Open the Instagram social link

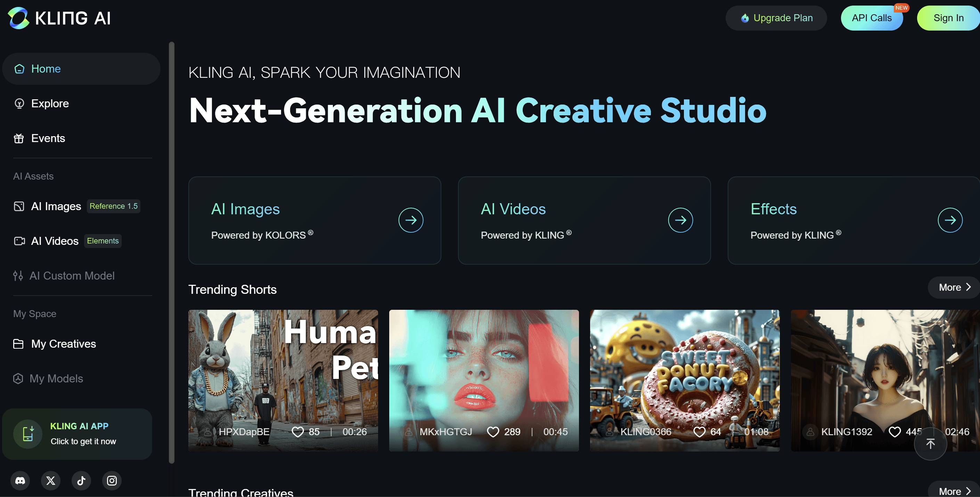[112, 481]
